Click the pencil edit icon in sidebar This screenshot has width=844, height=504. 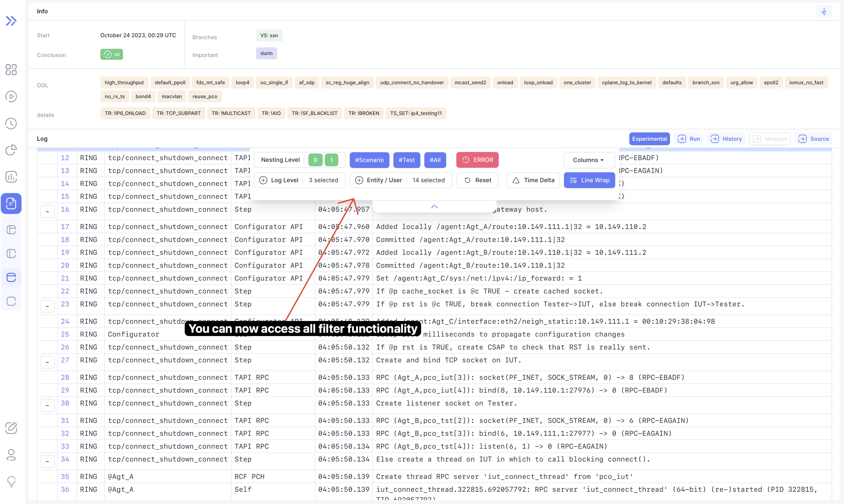[x=11, y=428]
